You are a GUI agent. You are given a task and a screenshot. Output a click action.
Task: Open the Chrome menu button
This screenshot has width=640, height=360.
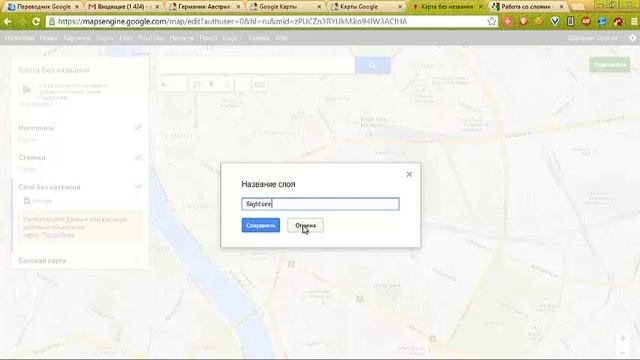point(634,21)
